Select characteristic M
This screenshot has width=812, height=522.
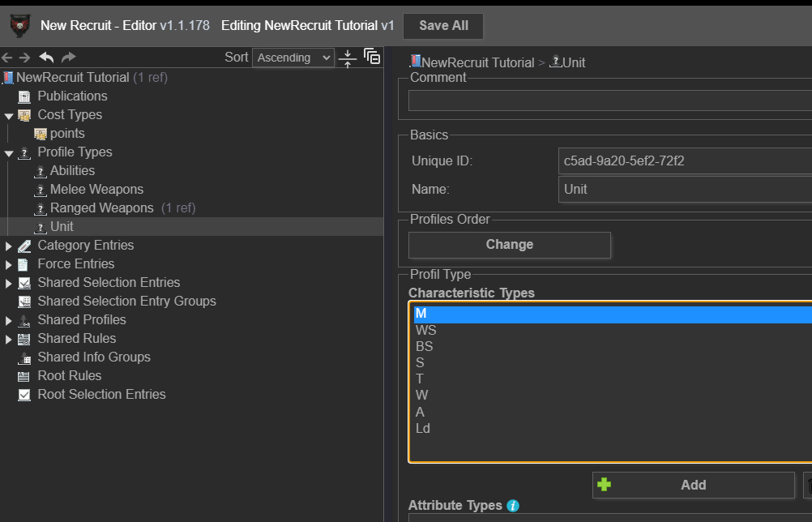tap(613, 314)
